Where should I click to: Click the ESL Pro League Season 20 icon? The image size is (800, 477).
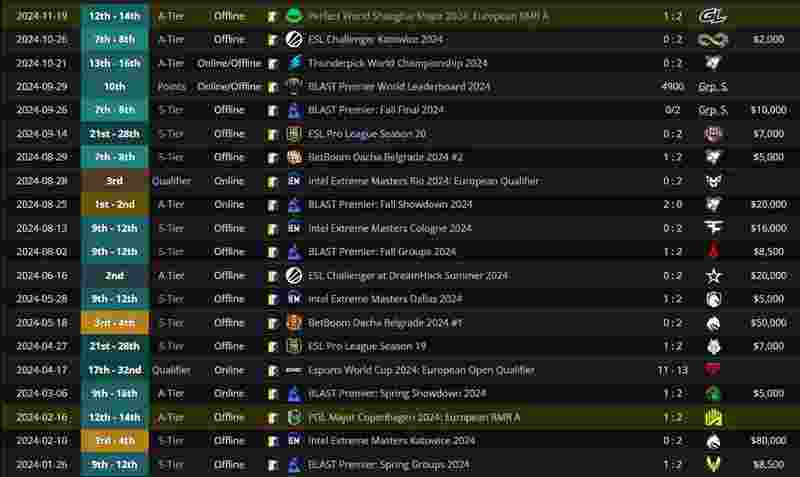point(294,134)
